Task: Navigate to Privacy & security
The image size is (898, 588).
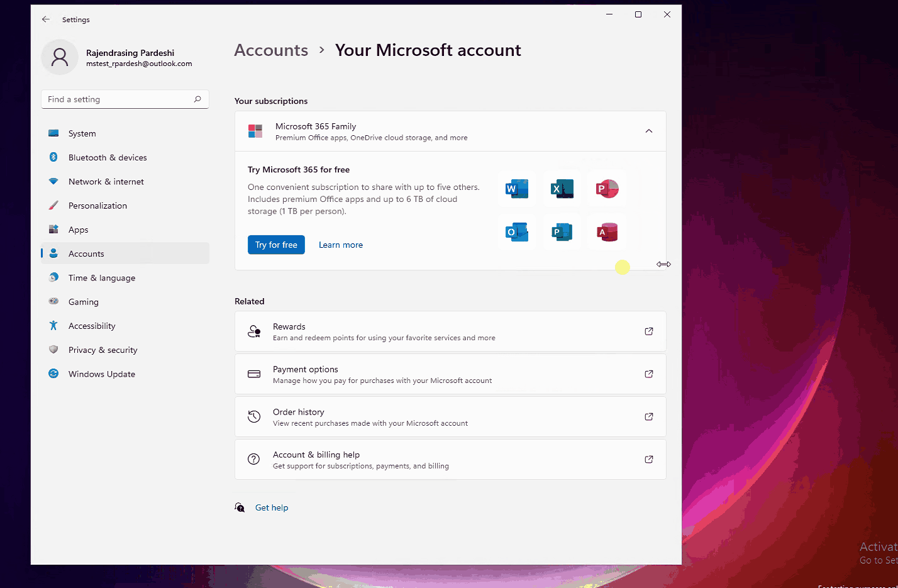Action: (x=125, y=350)
